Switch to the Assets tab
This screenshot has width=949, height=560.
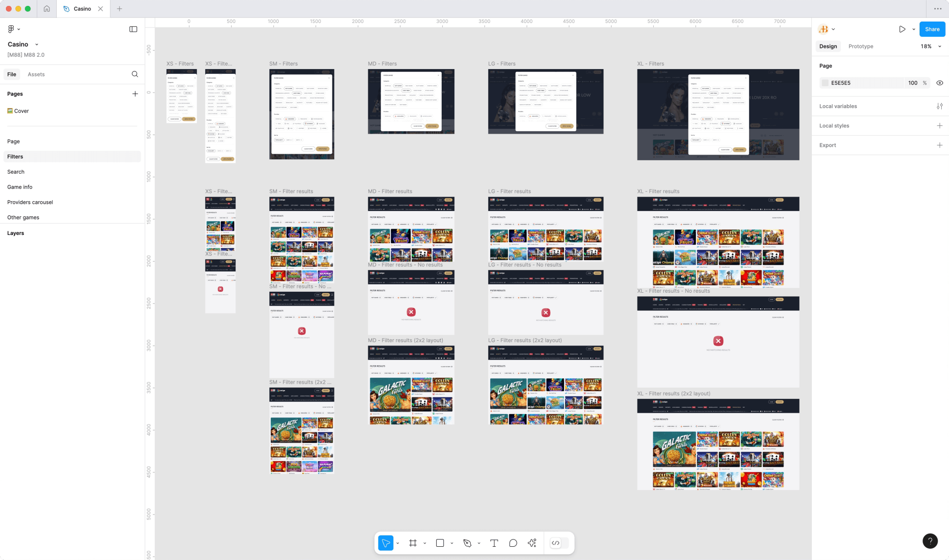(x=36, y=74)
